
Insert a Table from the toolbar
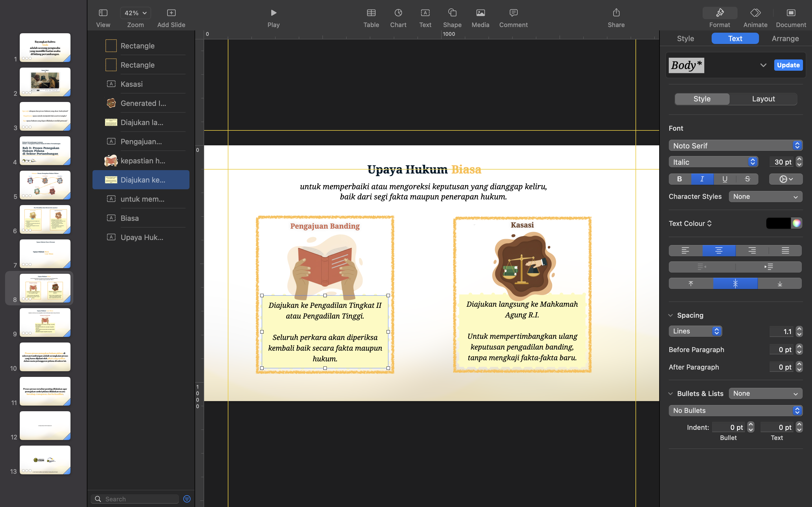[x=371, y=13]
